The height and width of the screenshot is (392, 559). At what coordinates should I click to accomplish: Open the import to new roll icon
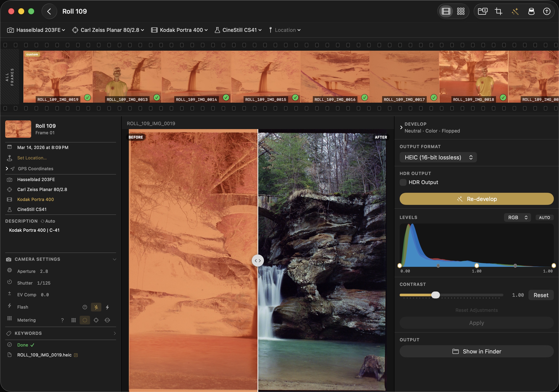pos(483,11)
